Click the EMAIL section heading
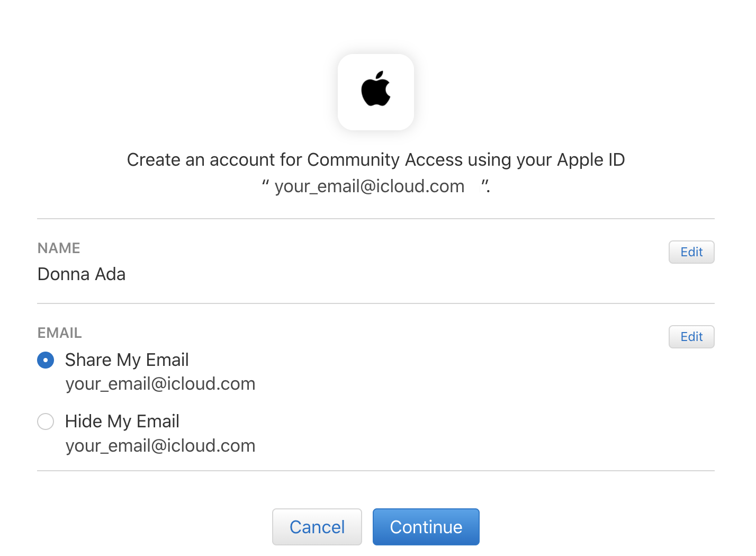The height and width of the screenshot is (556, 756). pos(60,333)
